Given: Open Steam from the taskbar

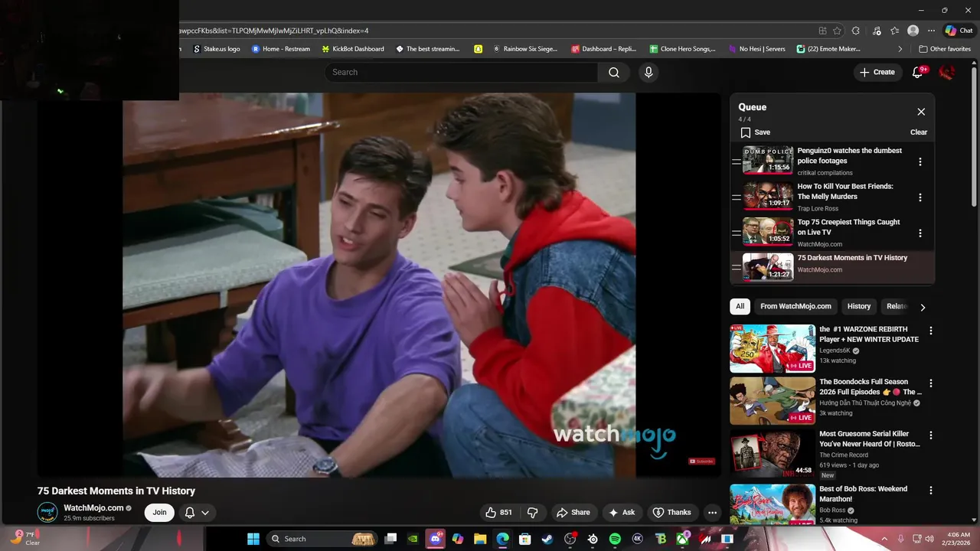Looking at the screenshot, I should 547,539.
